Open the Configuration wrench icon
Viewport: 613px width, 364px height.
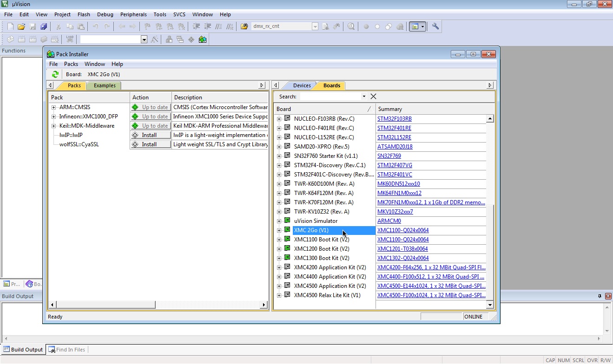pos(435,26)
